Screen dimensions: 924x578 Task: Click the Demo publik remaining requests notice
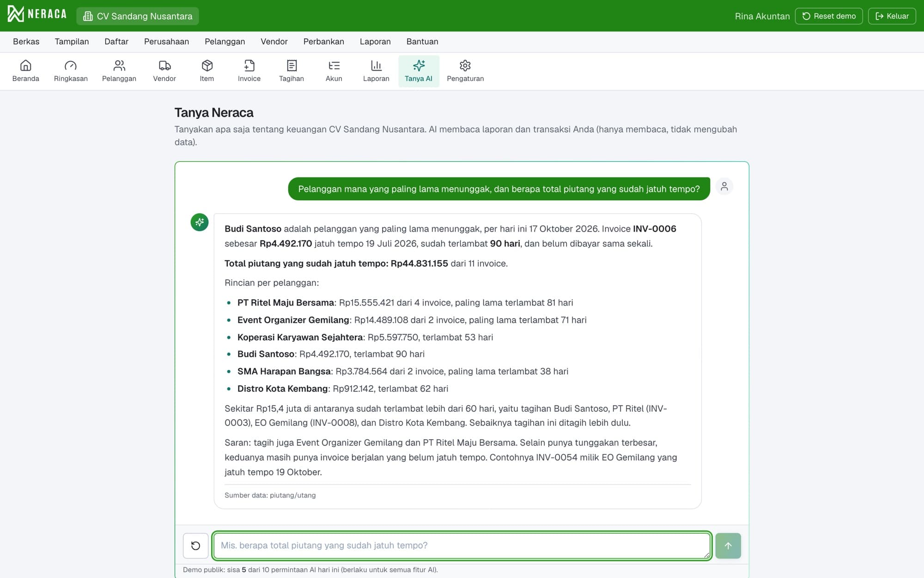(310, 570)
